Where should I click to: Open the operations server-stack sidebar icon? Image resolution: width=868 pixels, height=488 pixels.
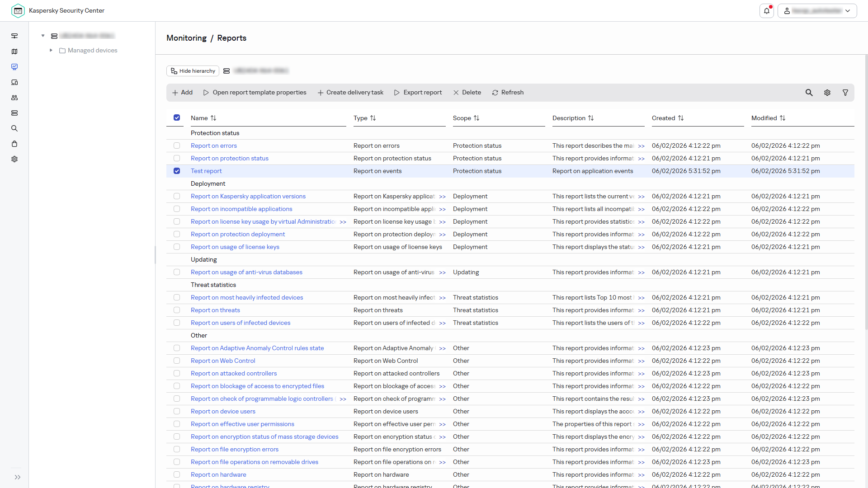pos(14,113)
